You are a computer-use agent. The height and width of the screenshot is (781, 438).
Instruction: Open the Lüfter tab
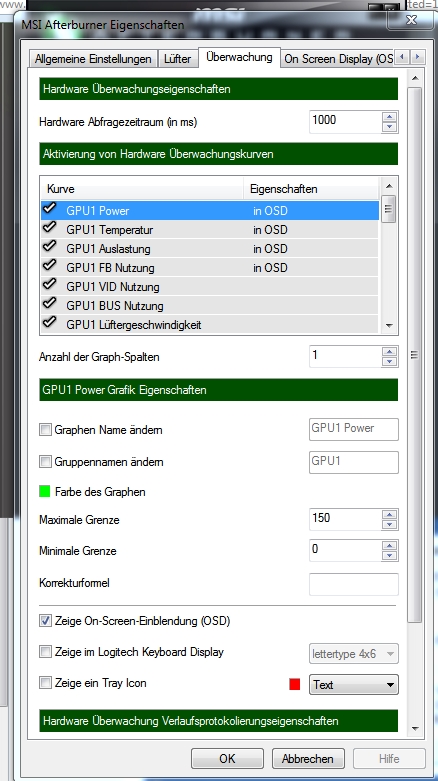[178, 59]
